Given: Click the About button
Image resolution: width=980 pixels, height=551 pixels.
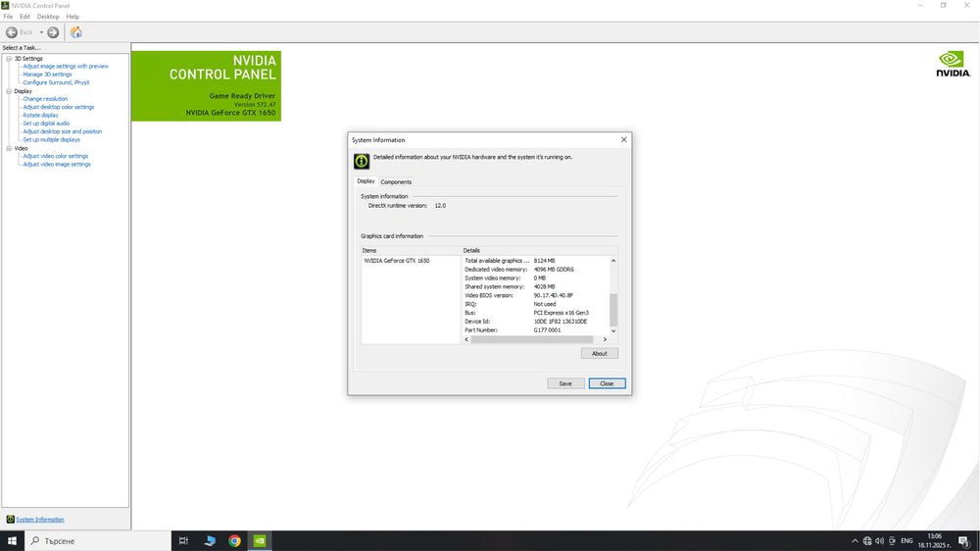Looking at the screenshot, I should point(600,353).
